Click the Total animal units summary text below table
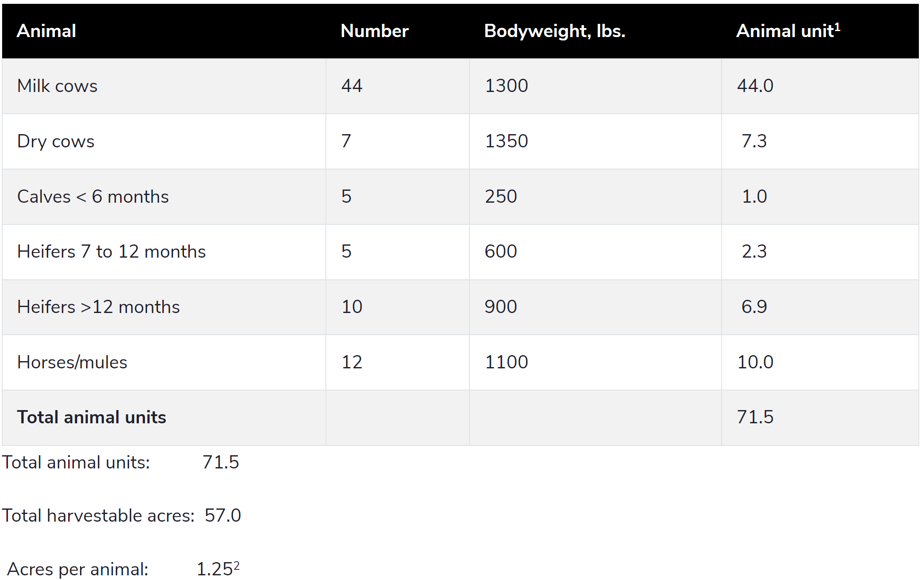Viewport: 924px width, 580px height. [x=76, y=462]
